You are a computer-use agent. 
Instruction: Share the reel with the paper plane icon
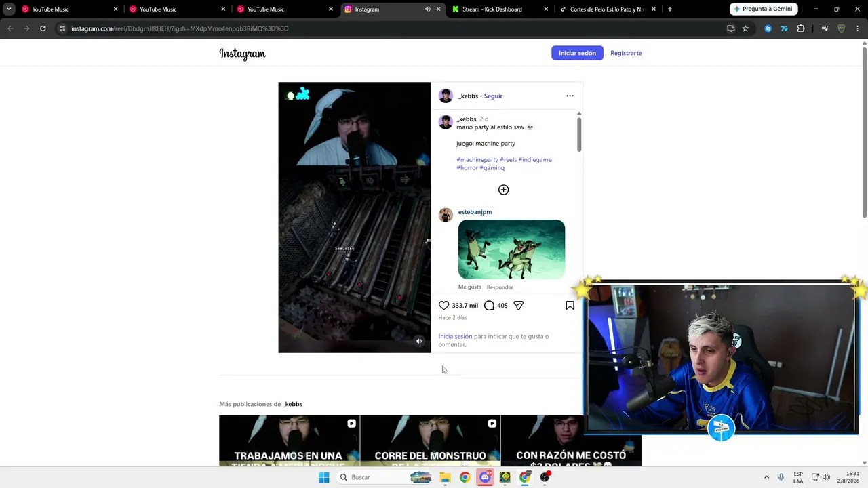[518, 306]
